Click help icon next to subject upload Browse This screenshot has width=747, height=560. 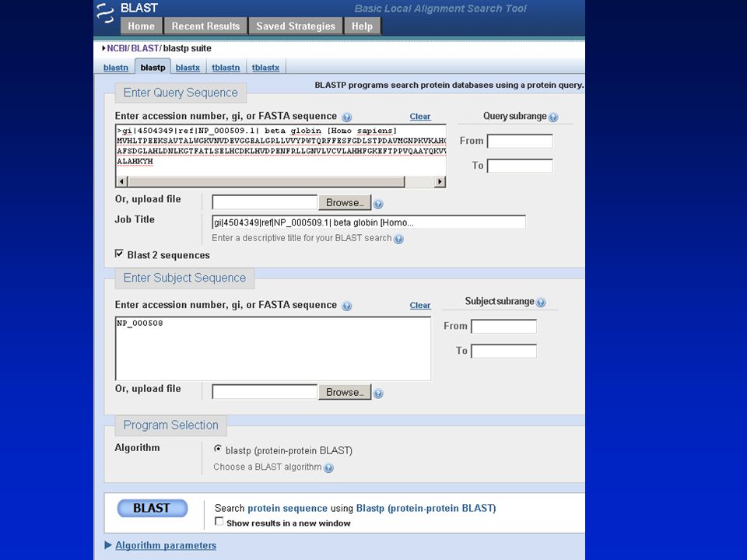tap(378, 394)
